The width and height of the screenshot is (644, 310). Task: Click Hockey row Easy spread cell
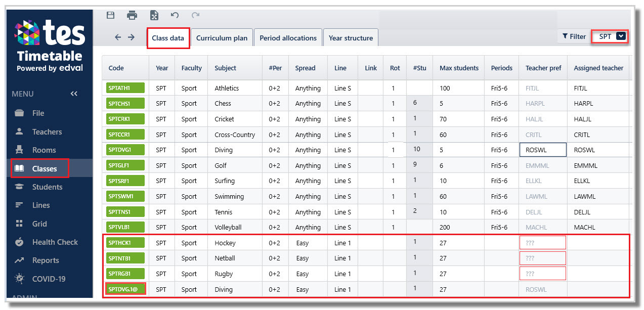tap(308, 243)
